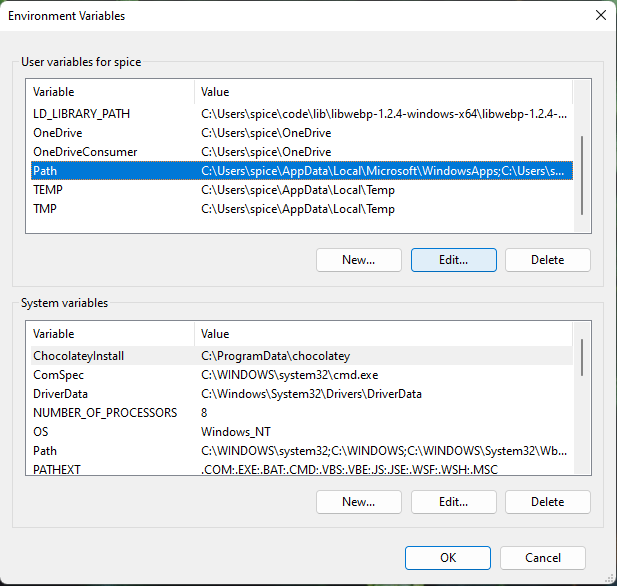Select the TEMP user variable
This screenshot has height=586, width=617.
tap(48, 190)
